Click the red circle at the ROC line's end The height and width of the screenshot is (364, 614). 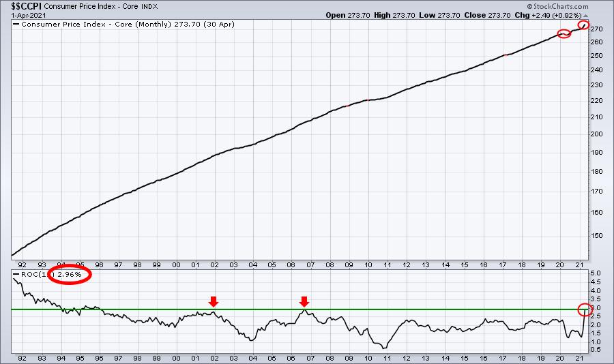pos(585,309)
